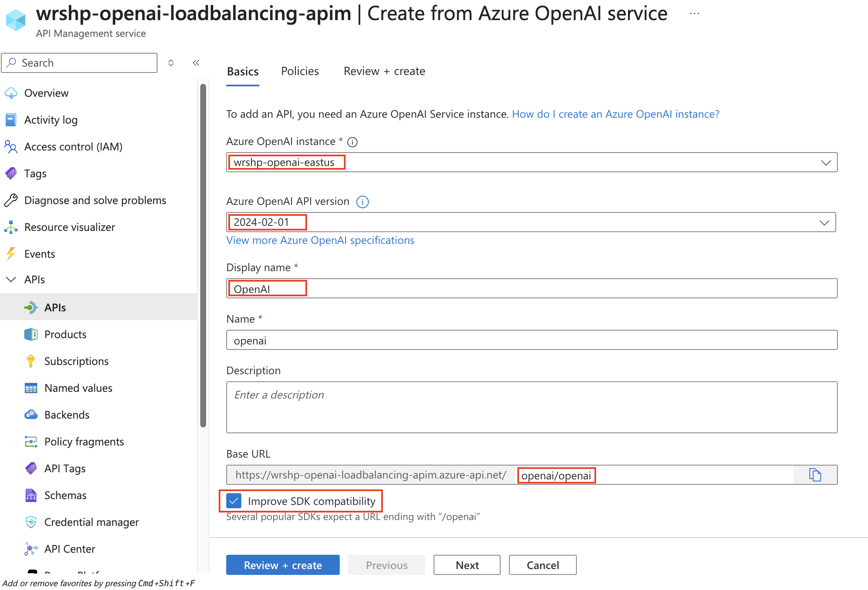Click the Subscriptions key icon
This screenshot has width=868, height=590.
click(x=31, y=361)
